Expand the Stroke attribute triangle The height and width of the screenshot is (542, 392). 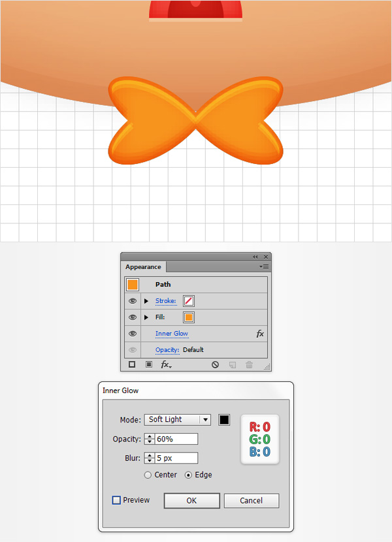[146, 301]
